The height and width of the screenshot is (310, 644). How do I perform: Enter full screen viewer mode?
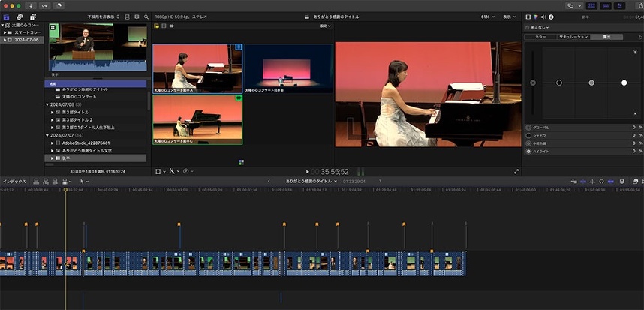(516, 172)
